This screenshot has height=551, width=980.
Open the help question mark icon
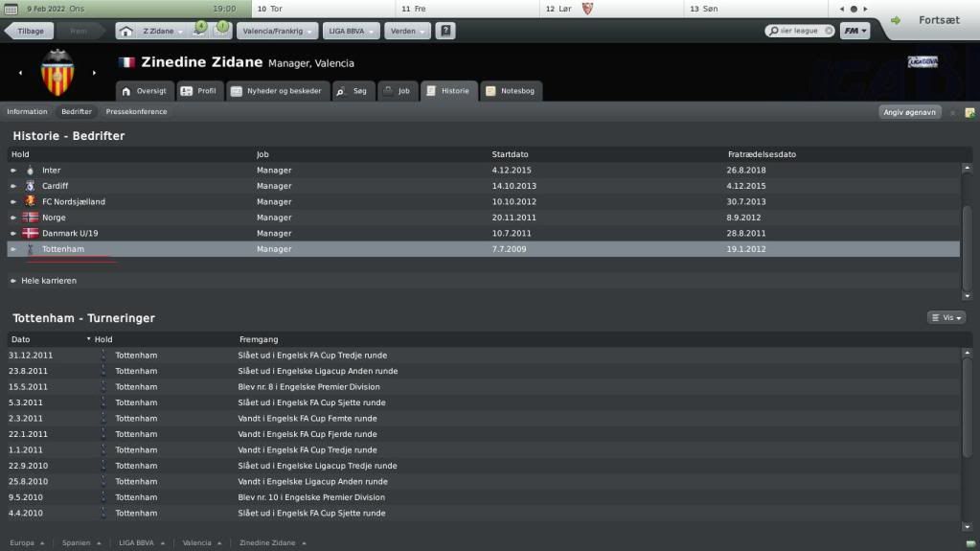445,31
